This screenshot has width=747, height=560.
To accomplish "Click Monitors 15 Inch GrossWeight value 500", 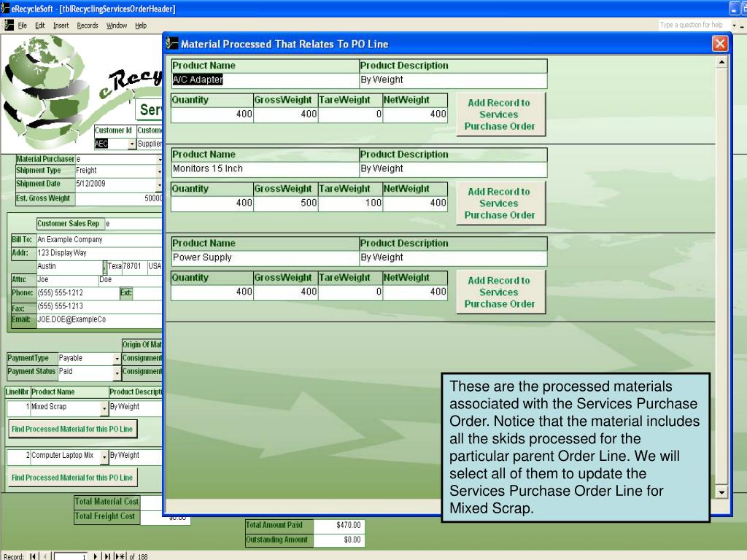I will [285, 203].
